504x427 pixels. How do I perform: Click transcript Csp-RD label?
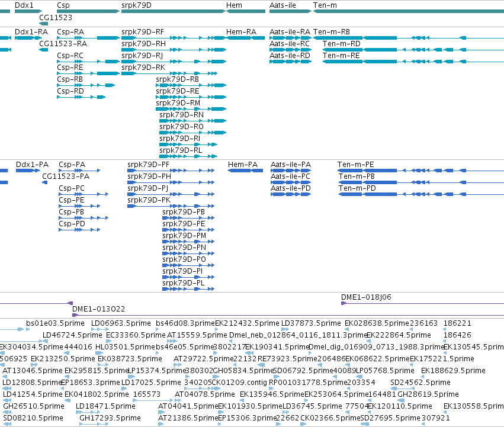(x=70, y=91)
